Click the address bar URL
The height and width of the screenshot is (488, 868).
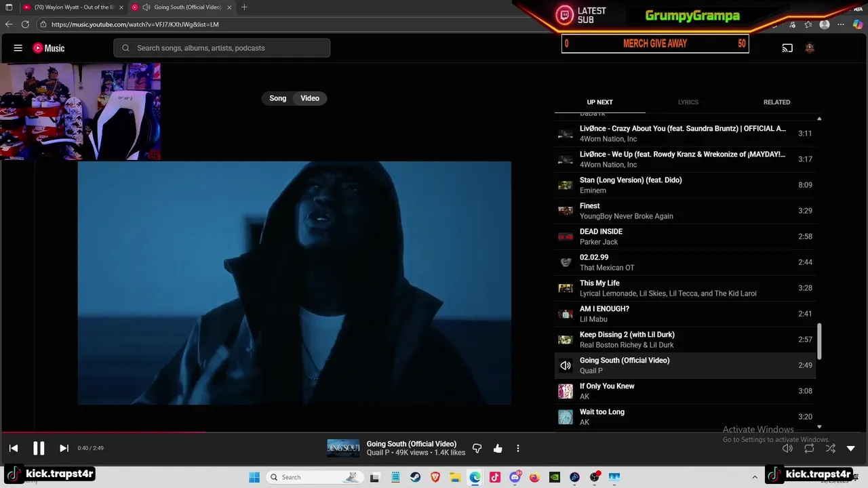(135, 24)
